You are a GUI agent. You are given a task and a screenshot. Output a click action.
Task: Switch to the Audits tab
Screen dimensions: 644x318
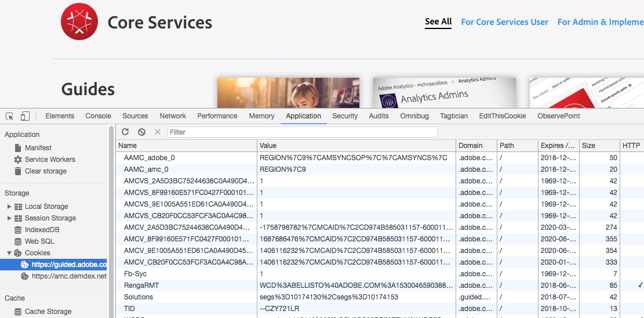pyautogui.click(x=379, y=116)
